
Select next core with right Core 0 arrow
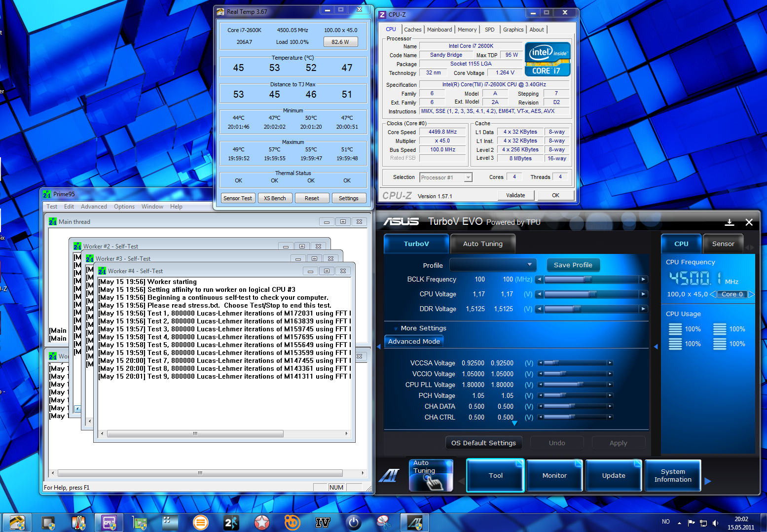pos(751,294)
